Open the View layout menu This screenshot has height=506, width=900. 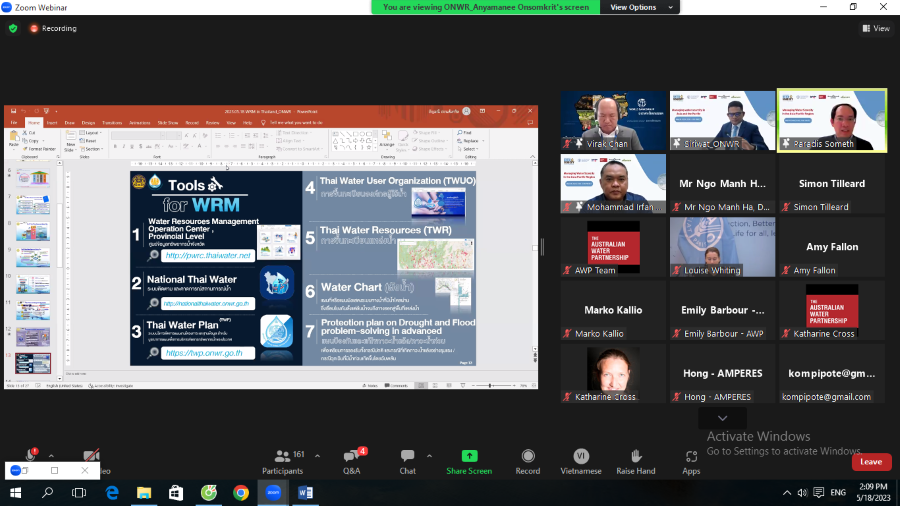[x=875, y=28]
